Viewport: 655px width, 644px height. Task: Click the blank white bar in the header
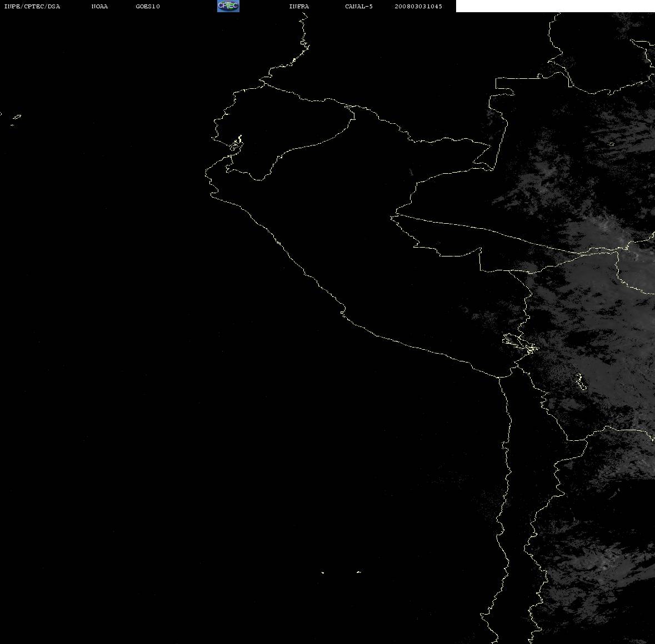click(x=555, y=6)
